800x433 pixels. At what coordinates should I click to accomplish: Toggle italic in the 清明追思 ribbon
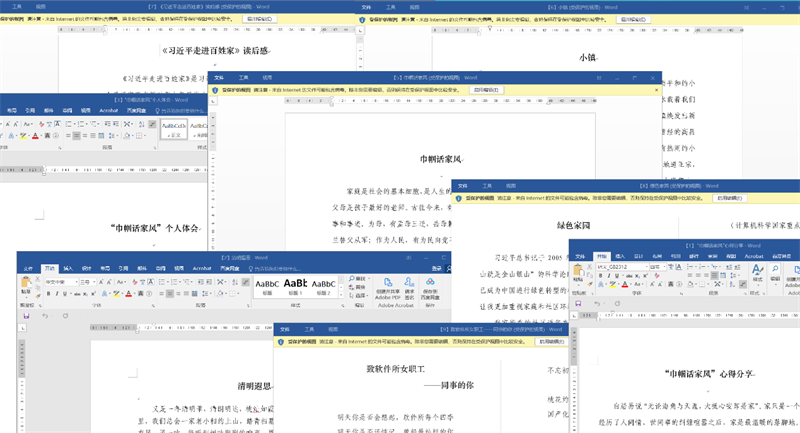[x=58, y=294]
